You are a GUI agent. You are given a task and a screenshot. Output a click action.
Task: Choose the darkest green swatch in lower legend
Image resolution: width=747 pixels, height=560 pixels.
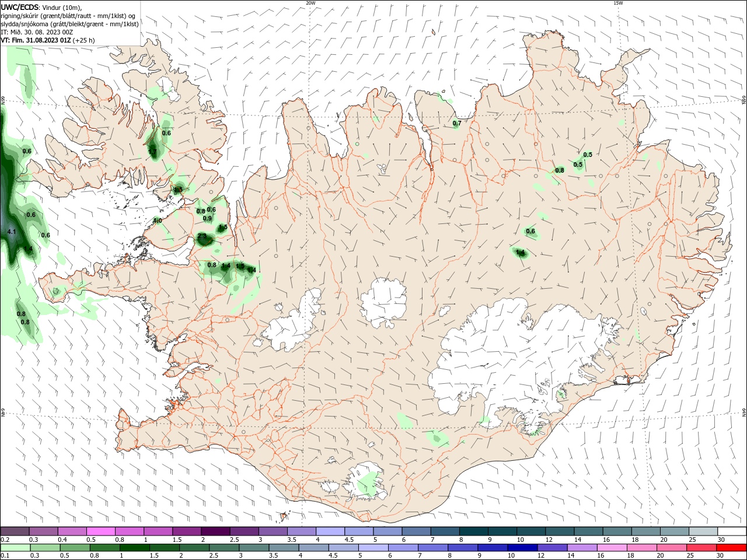[x=134, y=548]
